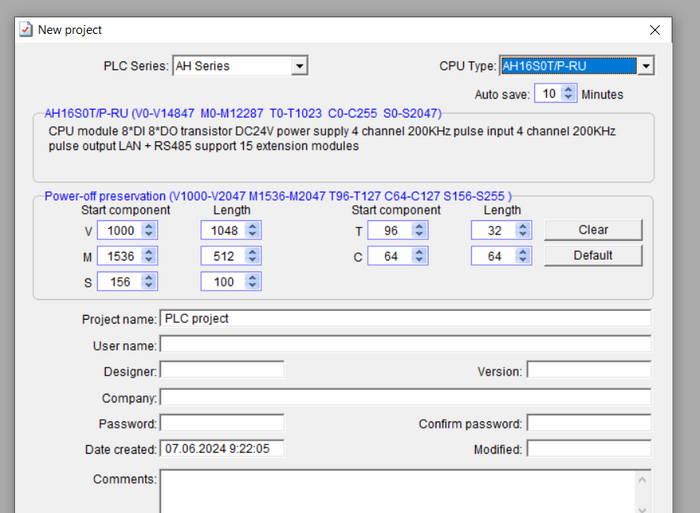Screen dimensions: 700x513
Task: Open the PLC Series dropdown
Action: click(x=299, y=66)
